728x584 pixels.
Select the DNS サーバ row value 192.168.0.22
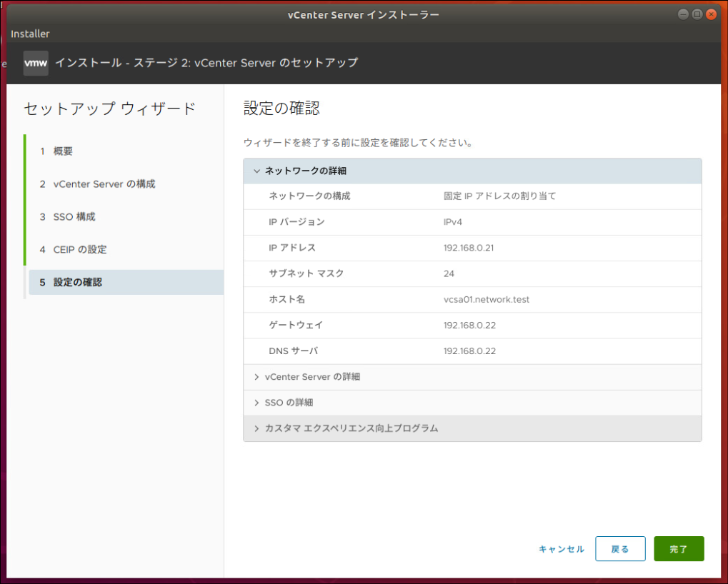coord(469,351)
